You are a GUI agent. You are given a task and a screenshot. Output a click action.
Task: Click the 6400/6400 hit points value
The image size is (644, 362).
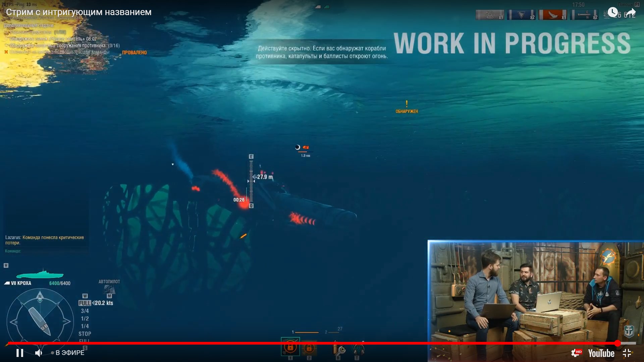pos(60,283)
